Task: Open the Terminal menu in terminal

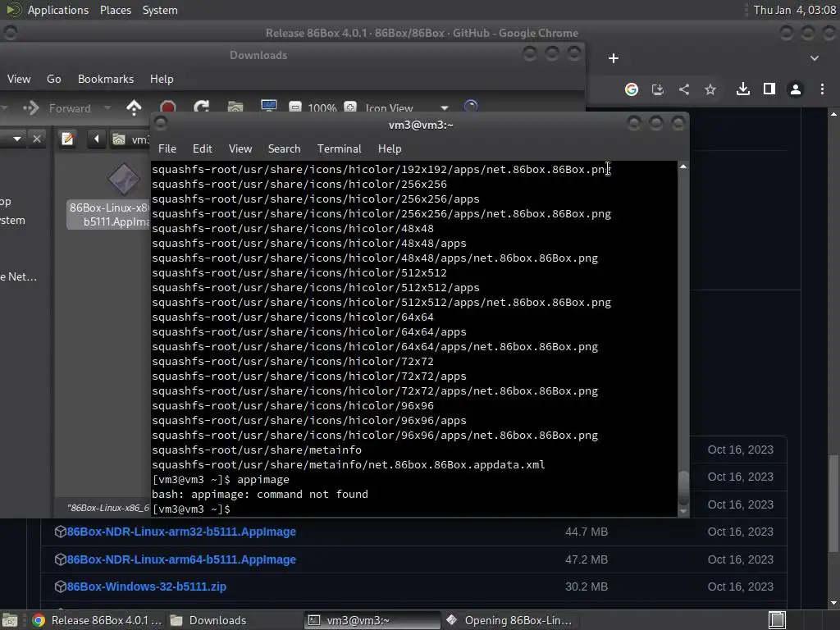Action: point(339,148)
